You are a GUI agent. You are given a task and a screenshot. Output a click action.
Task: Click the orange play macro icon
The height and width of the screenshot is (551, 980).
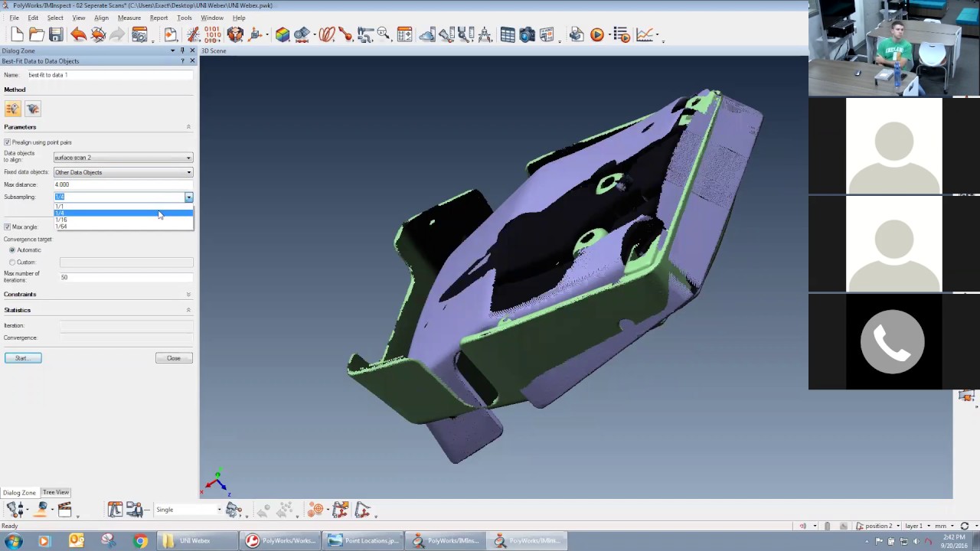point(597,34)
